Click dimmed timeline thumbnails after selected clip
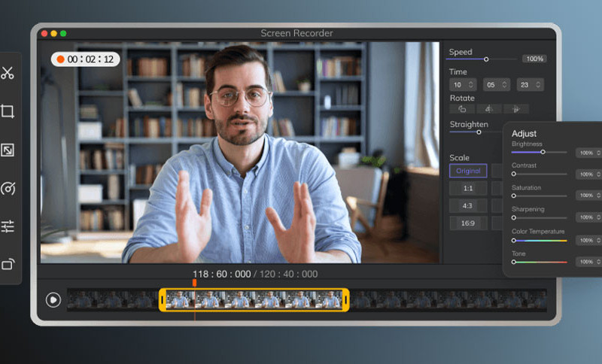 (x=448, y=299)
